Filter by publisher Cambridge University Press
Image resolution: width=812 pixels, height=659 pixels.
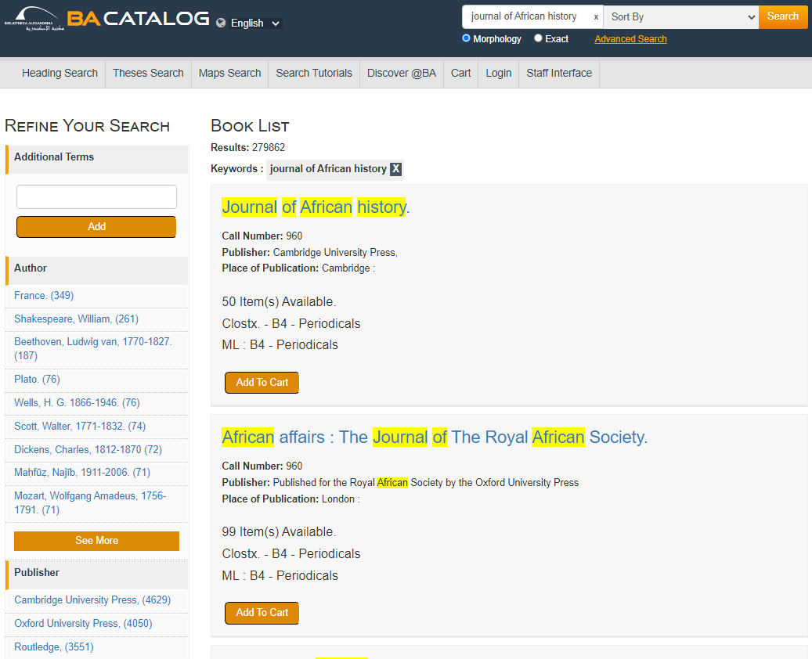coord(92,600)
